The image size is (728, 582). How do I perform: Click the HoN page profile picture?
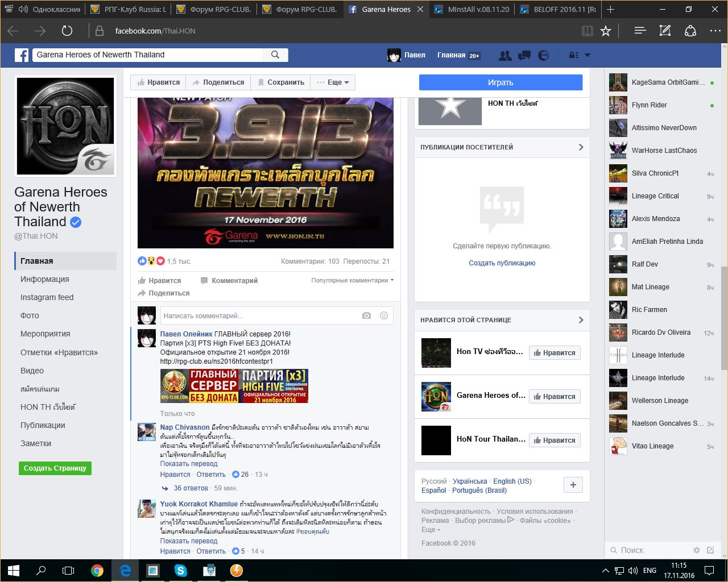point(65,126)
